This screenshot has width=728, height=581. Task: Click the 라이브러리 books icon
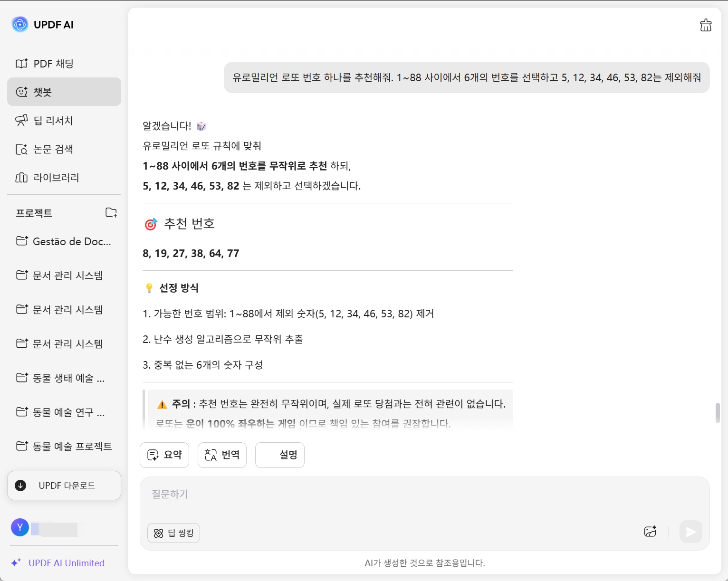[22, 178]
